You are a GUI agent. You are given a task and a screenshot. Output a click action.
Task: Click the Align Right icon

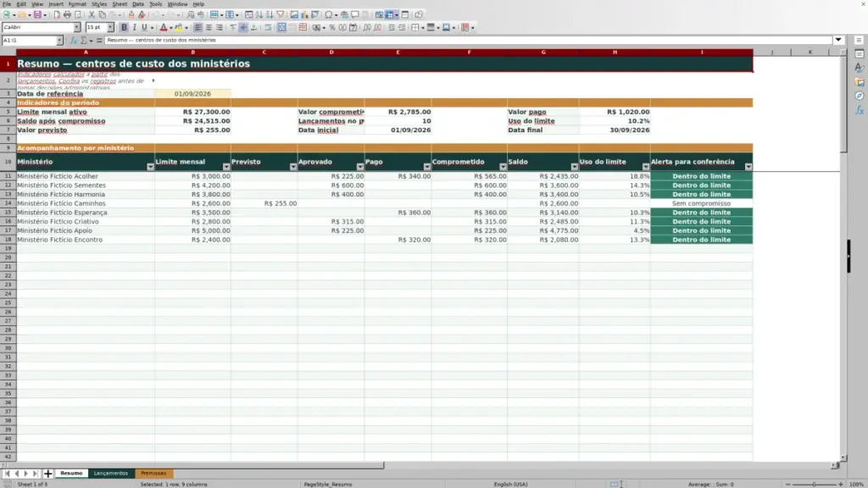(220, 28)
